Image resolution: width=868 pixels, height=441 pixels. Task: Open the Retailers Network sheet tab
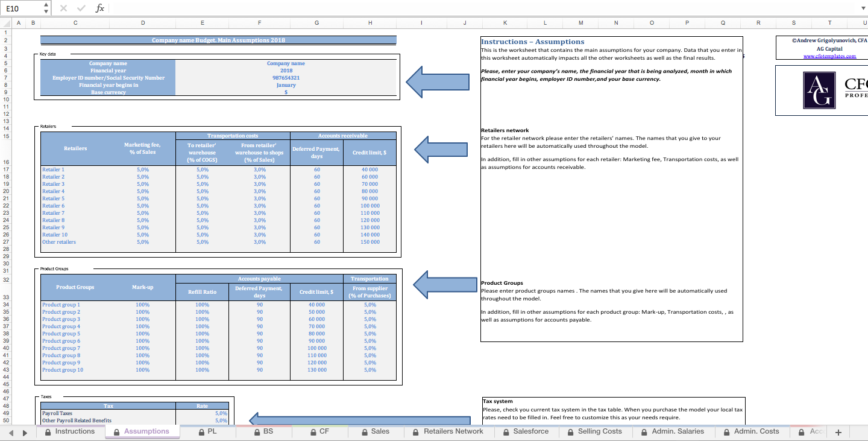click(x=448, y=431)
